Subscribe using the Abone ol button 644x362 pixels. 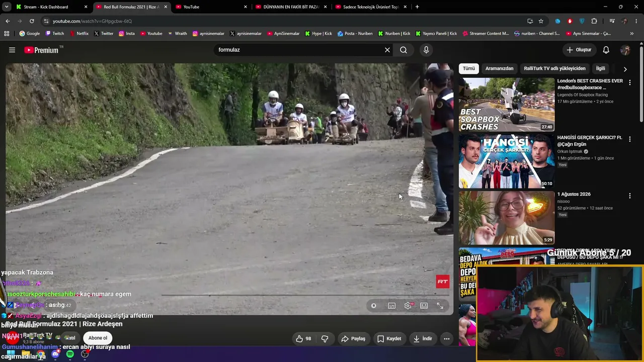click(98, 338)
